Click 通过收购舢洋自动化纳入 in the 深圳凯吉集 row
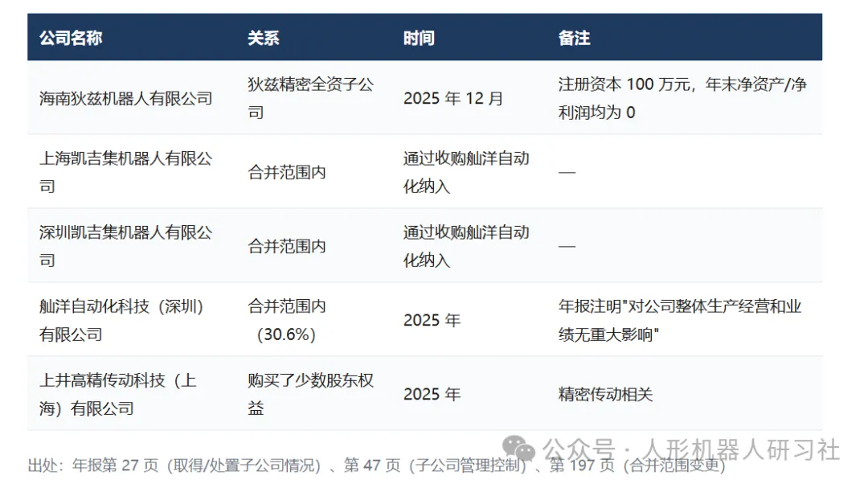This screenshot has width=868, height=484. pyautogui.click(x=466, y=247)
